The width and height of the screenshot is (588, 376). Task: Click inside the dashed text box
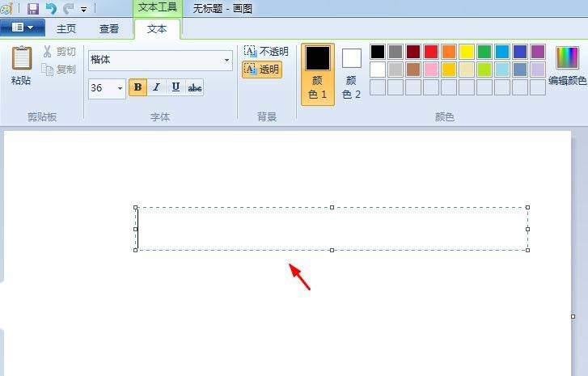tap(332, 229)
